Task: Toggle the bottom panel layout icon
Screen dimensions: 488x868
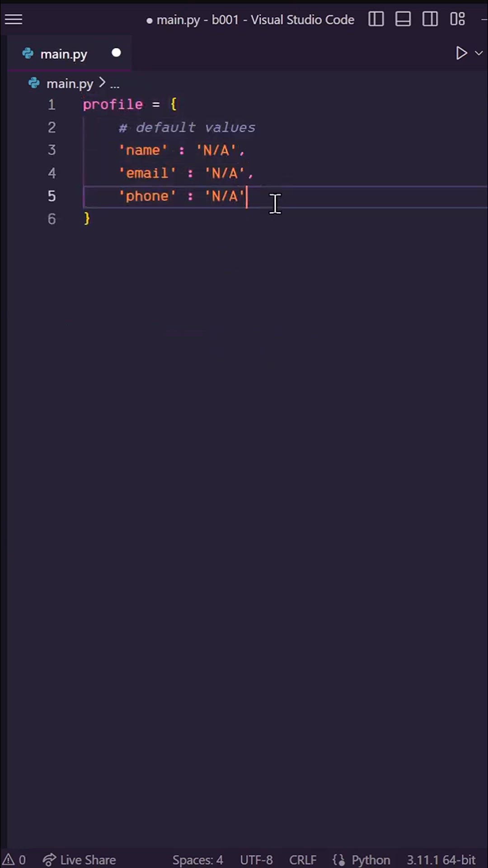Action: pos(403,19)
